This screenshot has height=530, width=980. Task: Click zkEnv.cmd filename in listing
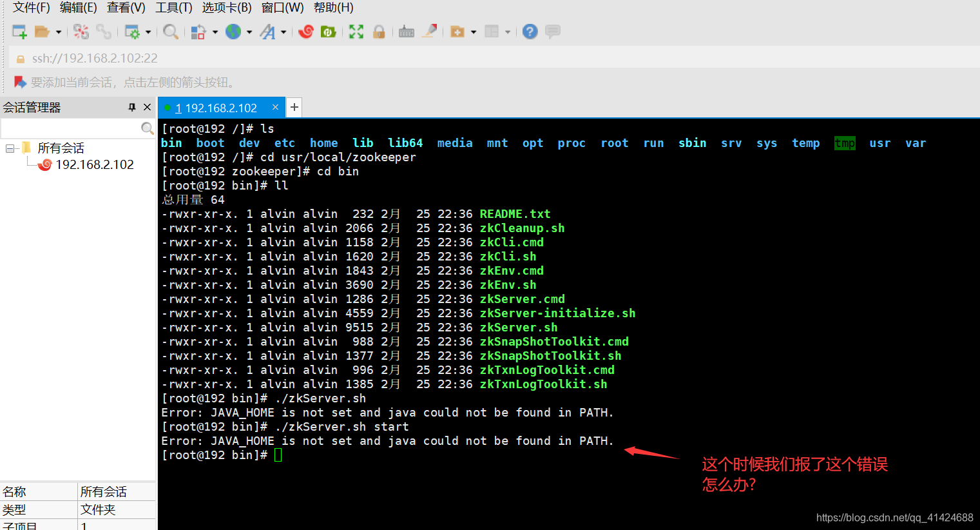[512, 271]
